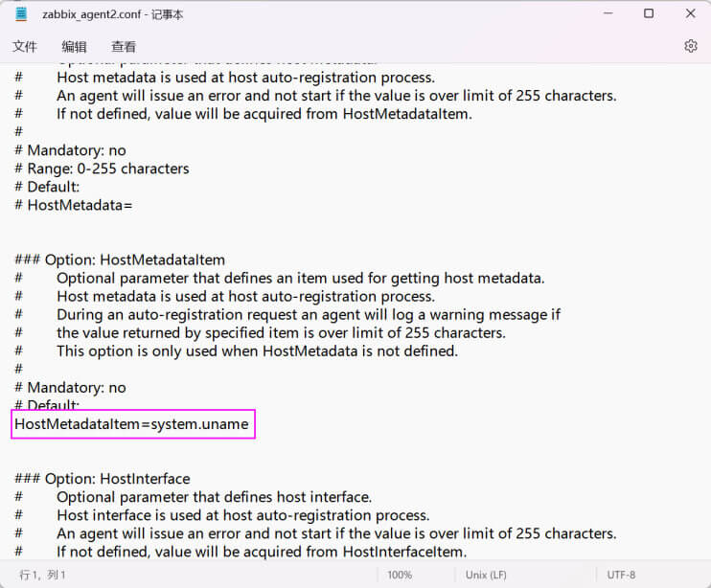711x588 pixels.
Task: Click 'During an auto-registration request' line
Action: coord(309,314)
